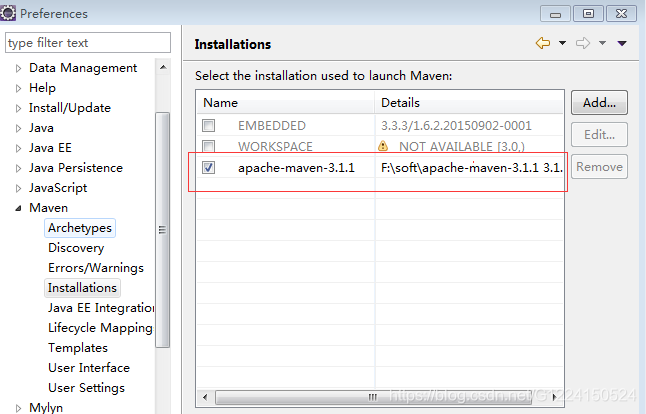Click the tree scrollbar up arrow
Viewport: 646px width, 414px height.
click(x=163, y=67)
